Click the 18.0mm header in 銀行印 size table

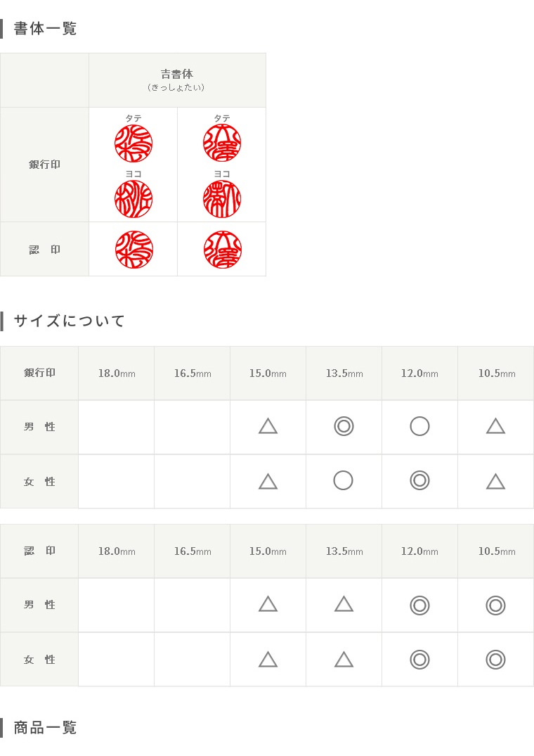(117, 373)
